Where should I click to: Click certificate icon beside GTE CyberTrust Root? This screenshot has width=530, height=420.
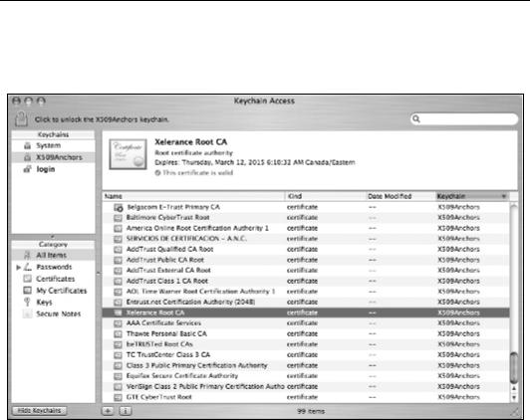point(118,397)
